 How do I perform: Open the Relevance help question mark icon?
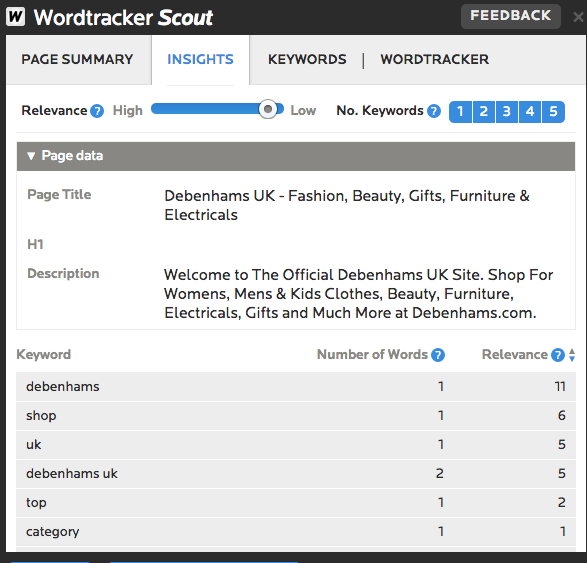(97, 111)
